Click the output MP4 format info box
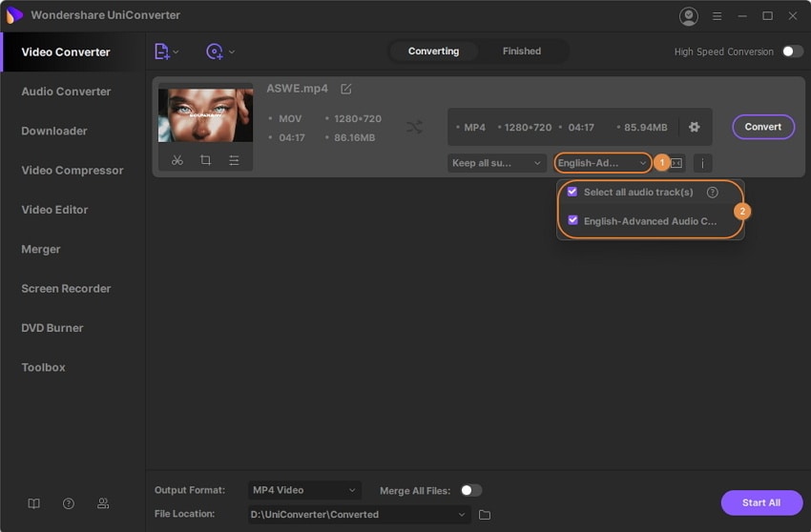 pyautogui.click(x=579, y=127)
